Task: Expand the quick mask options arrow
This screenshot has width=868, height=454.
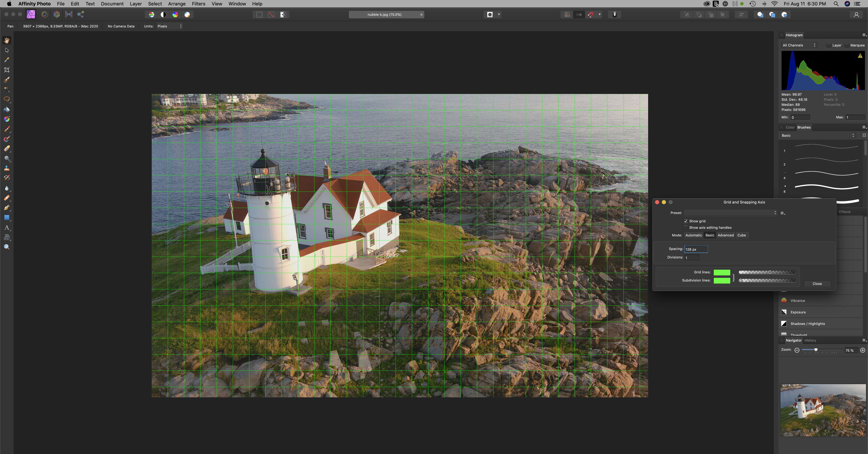Action: point(499,14)
